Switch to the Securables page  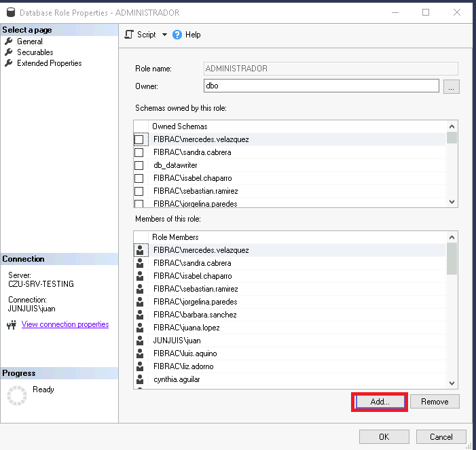pos(35,52)
